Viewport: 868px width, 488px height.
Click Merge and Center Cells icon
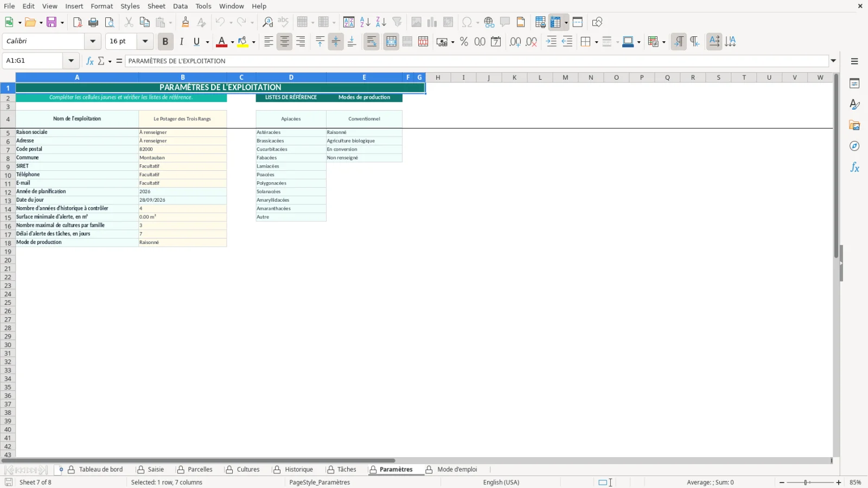tap(391, 42)
